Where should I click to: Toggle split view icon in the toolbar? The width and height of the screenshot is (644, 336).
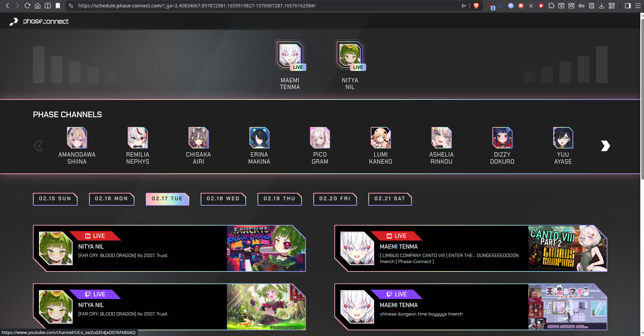click(x=48, y=6)
